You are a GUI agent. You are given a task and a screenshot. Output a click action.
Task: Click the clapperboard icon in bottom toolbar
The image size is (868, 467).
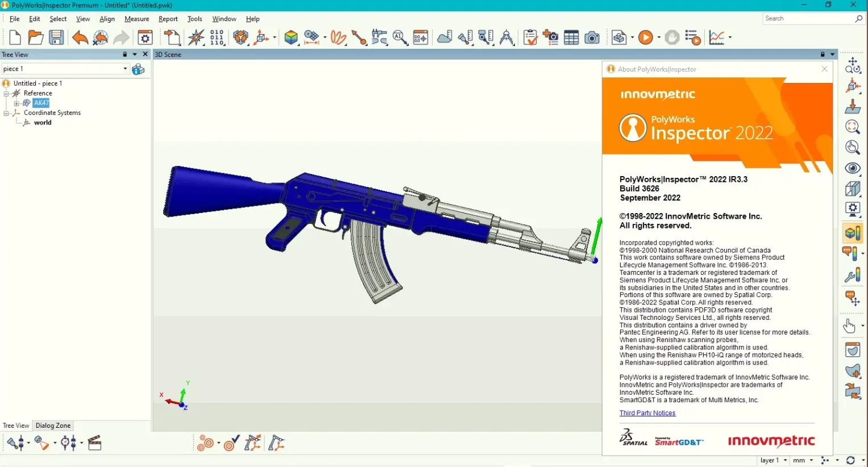click(95, 443)
